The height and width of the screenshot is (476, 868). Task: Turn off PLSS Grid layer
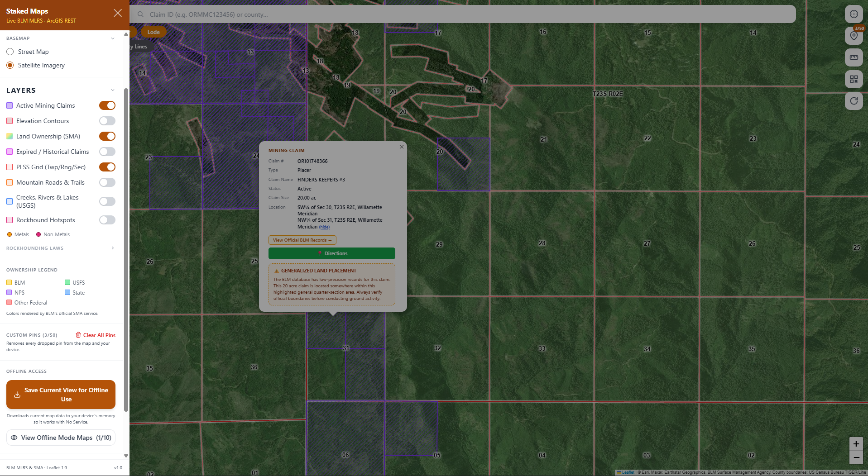tap(107, 167)
